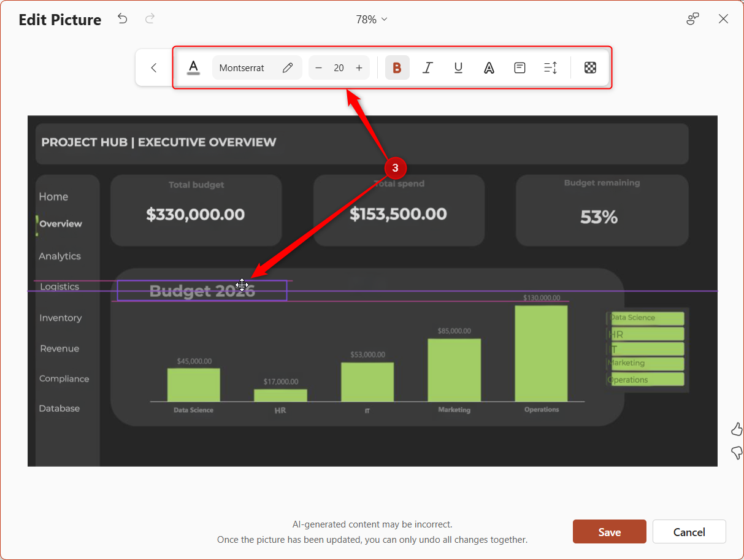Go back with the left chevron

pos(154,67)
